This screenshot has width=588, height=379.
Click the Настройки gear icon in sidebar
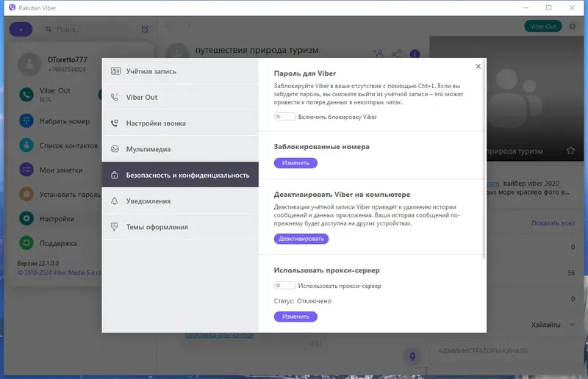click(26, 219)
